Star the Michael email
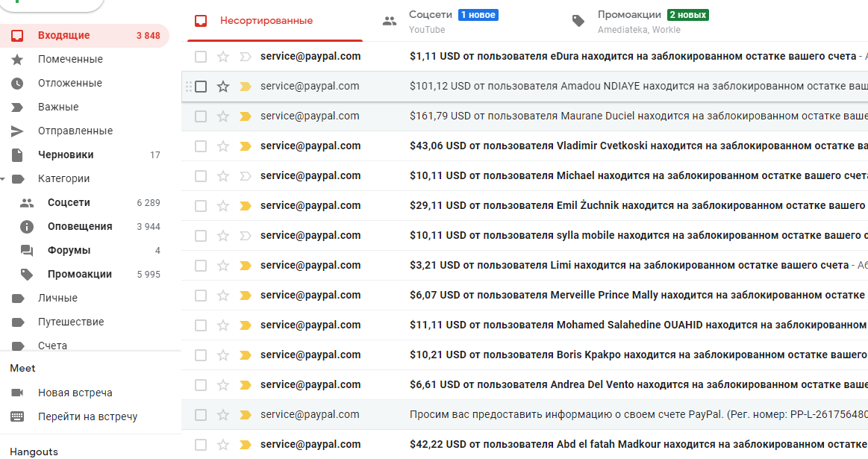This screenshot has height=459, width=868. (x=223, y=176)
